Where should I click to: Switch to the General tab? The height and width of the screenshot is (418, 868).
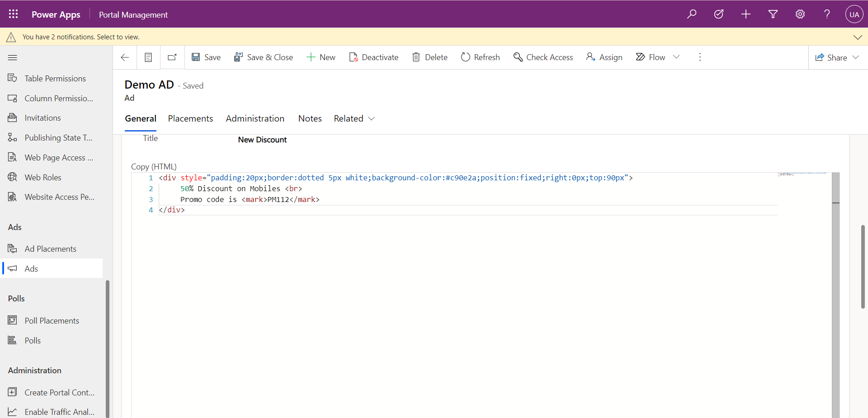pos(141,118)
